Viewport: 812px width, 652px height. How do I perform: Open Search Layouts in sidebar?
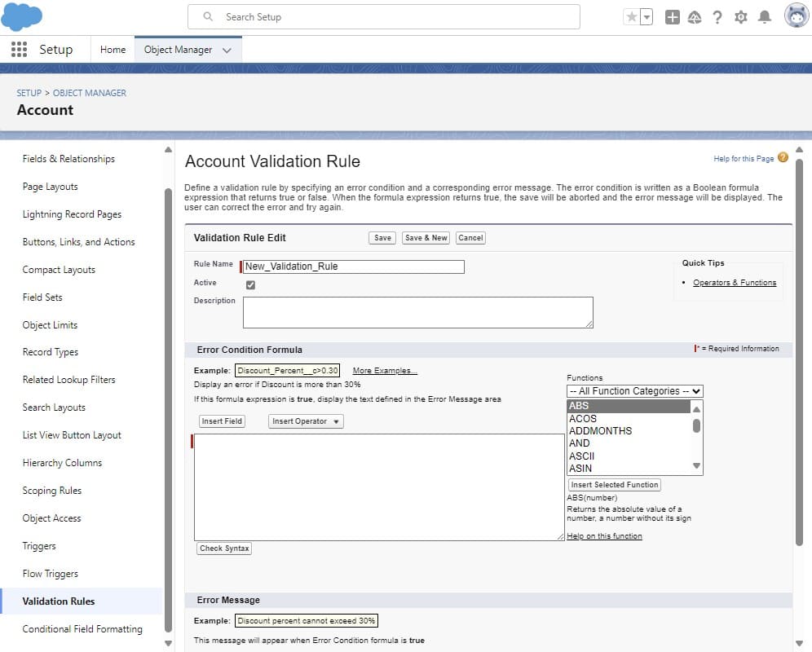click(x=54, y=407)
